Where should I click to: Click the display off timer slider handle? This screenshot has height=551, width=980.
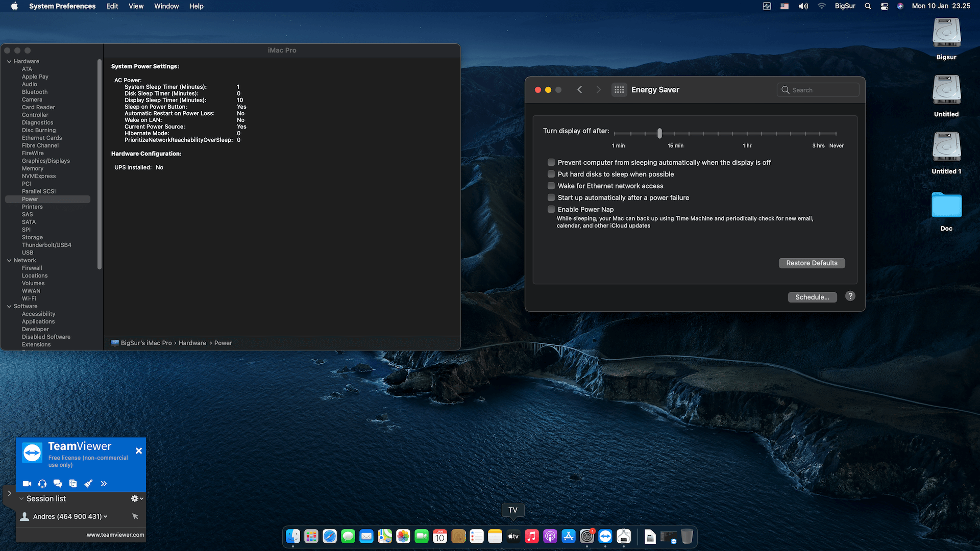(x=659, y=134)
